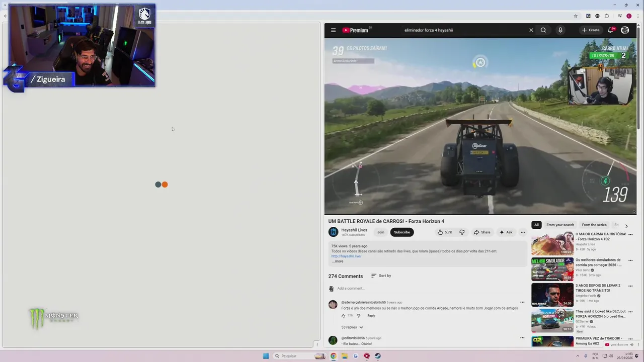The height and width of the screenshot is (362, 644).
Task: Share the video
Action: (x=481, y=232)
